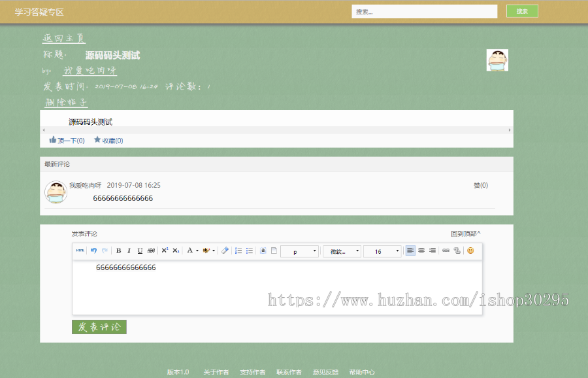Insert hyperlink with the link icon
Viewport: 588px width, 378px height.
[x=446, y=250]
